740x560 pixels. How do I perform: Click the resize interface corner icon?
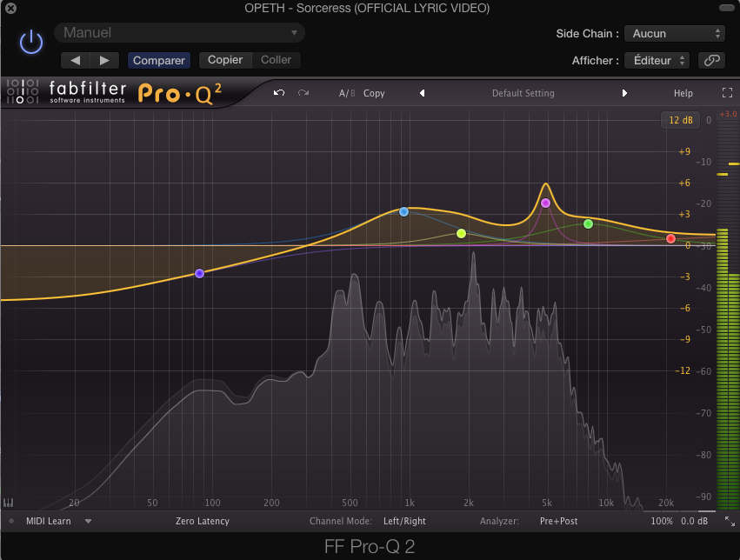coord(730,522)
